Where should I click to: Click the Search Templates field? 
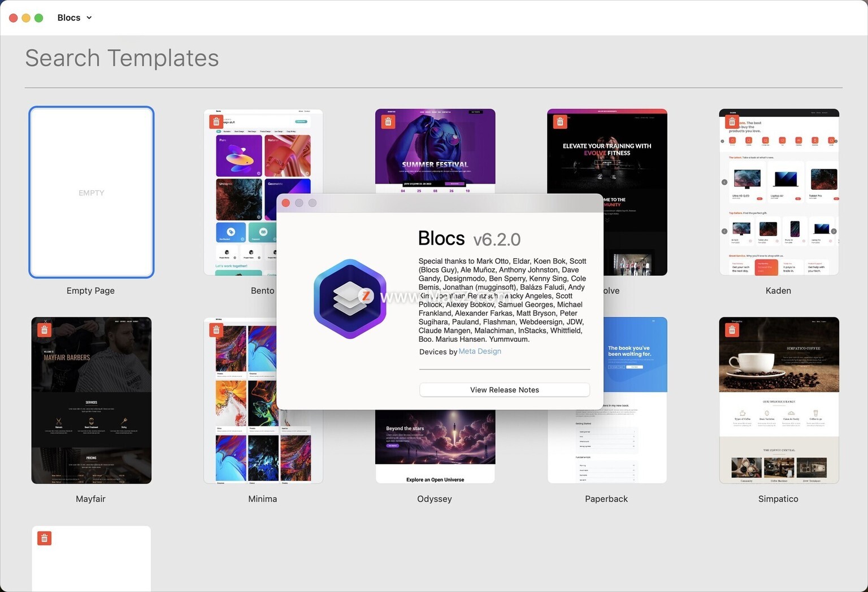click(x=433, y=58)
